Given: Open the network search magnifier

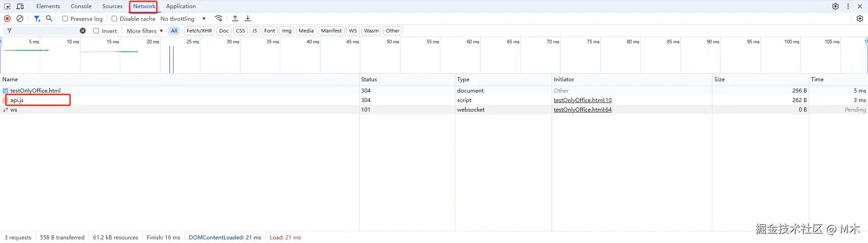Looking at the screenshot, I should [x=49, y=19].
